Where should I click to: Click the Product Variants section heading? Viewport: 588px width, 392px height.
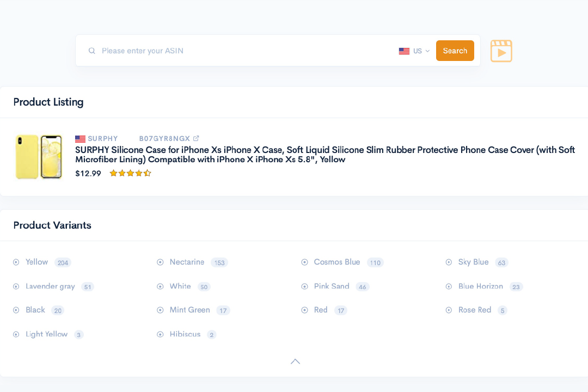(x=52, y=225)
